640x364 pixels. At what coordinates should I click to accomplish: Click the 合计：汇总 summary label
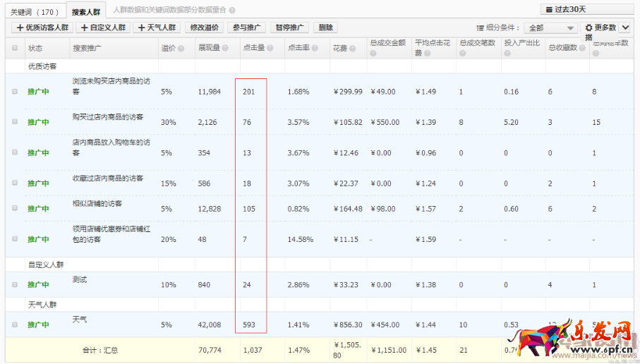coord(100,350)
